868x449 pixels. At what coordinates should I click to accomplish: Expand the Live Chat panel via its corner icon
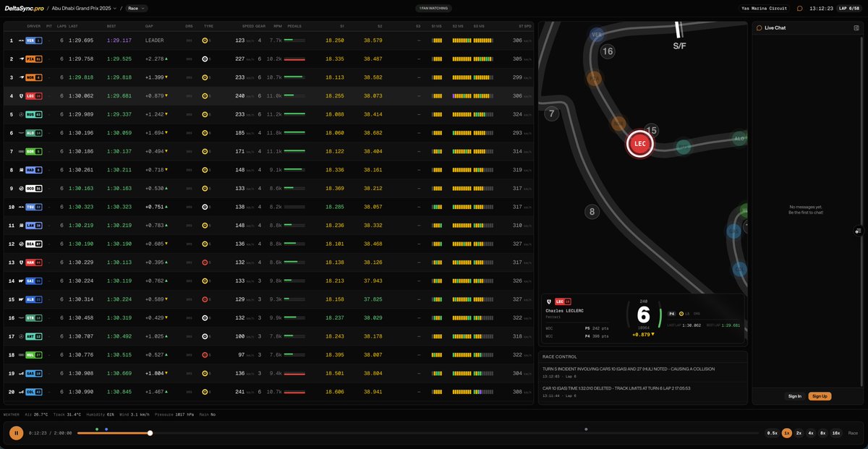click(x=856, y=27)
